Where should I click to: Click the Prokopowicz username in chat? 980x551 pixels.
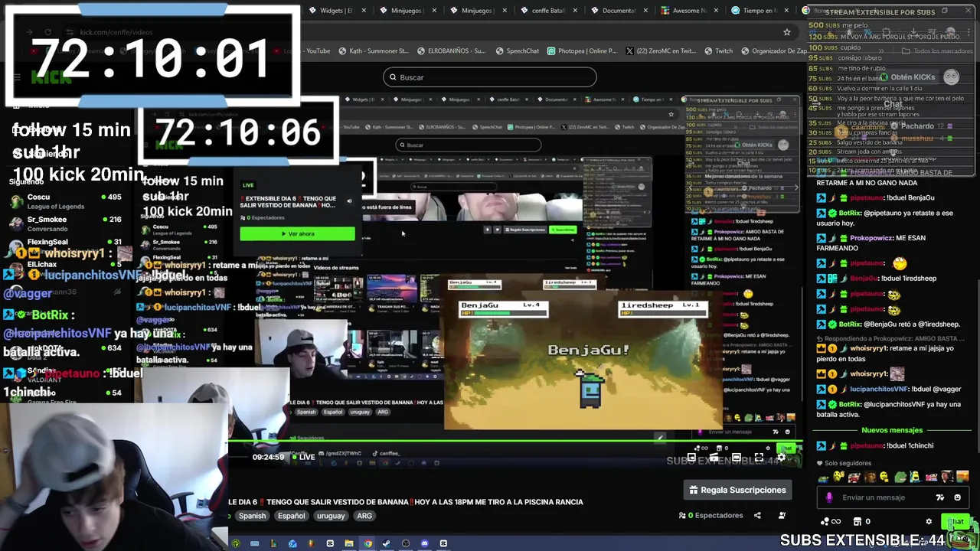(x=871, y=238)
